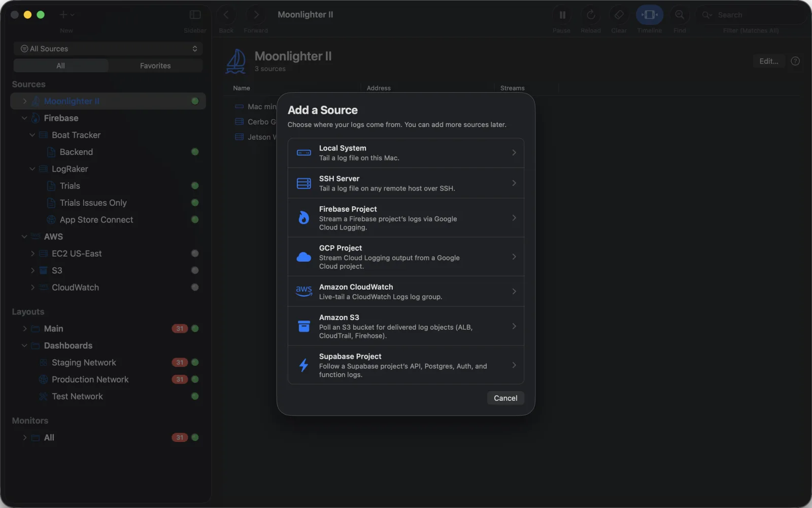Viewport: 812px width, 508px height.
Task: Choose Supabase Project source option
Action: [x=405, y=365]
